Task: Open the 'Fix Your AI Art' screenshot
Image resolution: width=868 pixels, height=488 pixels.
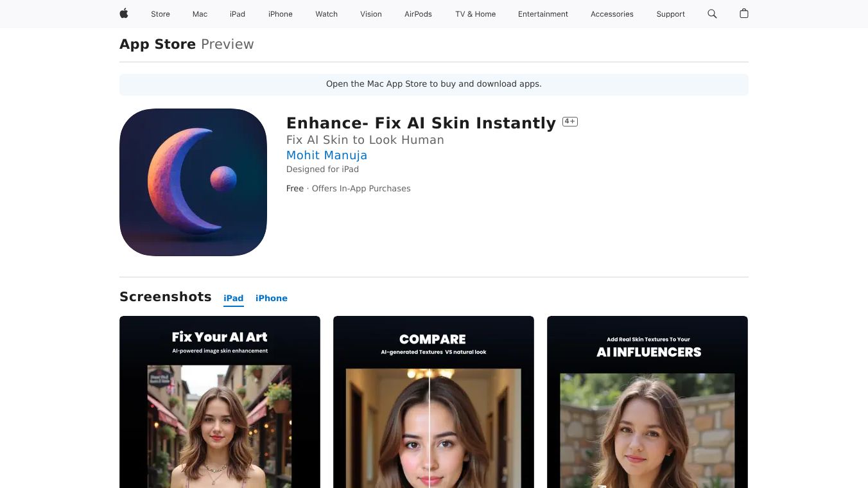Action: 220,402
